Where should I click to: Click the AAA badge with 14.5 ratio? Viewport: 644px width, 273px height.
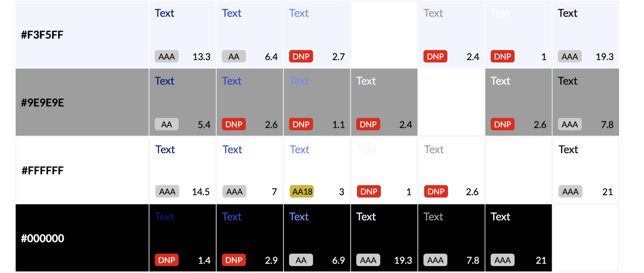click(x=167, y=192)
